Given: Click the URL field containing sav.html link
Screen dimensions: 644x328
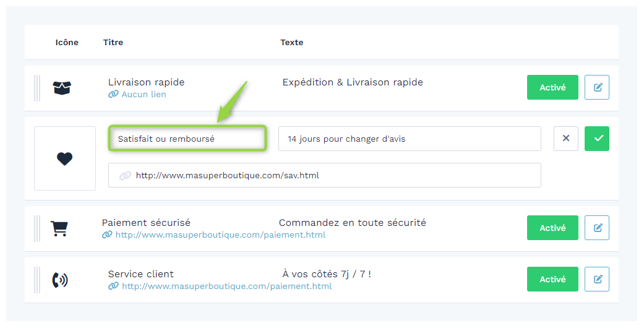Looking at the screenshot, I should click(x=324, y=175).
